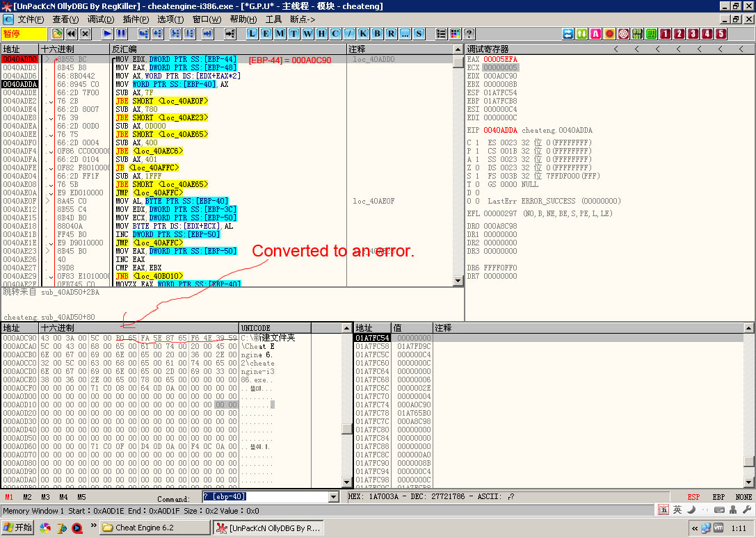
Task: Open the Executable modules window
Action: tap(266, 33)
